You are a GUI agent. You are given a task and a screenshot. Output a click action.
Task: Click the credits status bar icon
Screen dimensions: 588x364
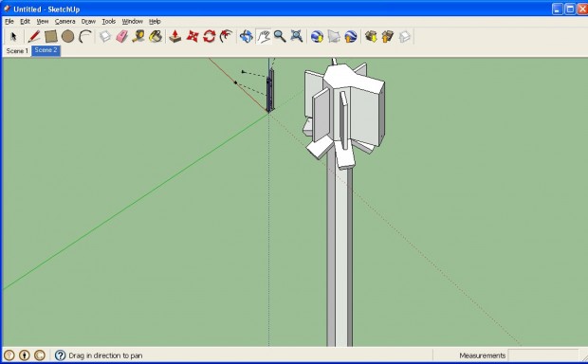click(25, 355)
